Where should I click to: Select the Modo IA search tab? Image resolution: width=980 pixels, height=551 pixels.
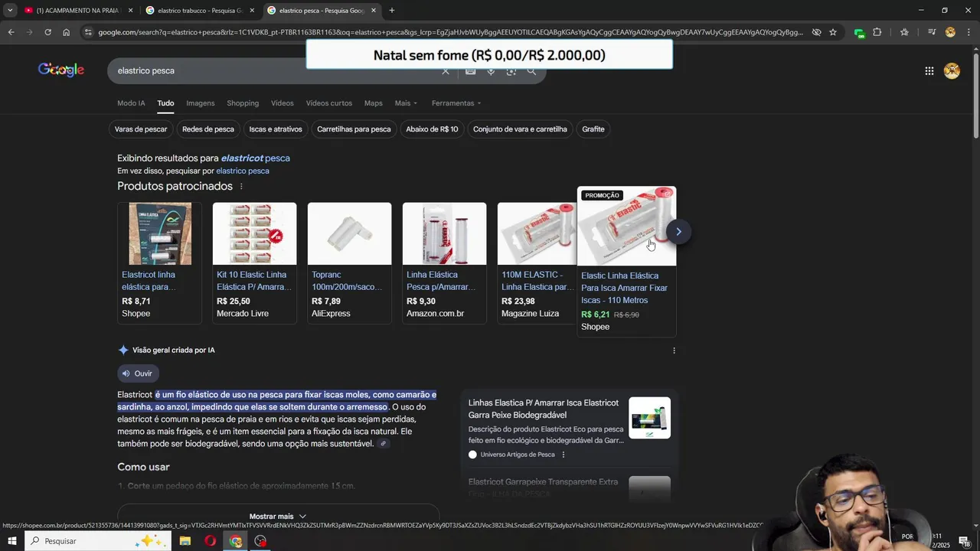pyautogui.click(x=131, y=103)
